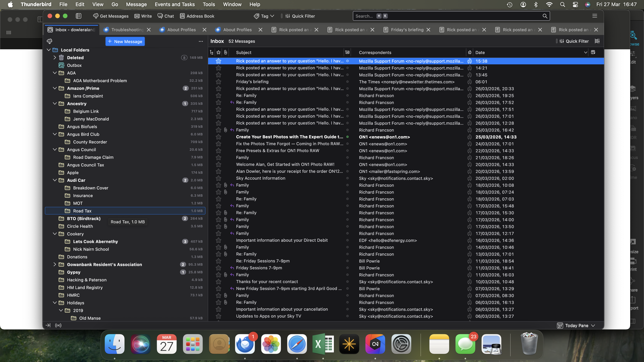Star the Friday's briefing message

coord(219,82)
